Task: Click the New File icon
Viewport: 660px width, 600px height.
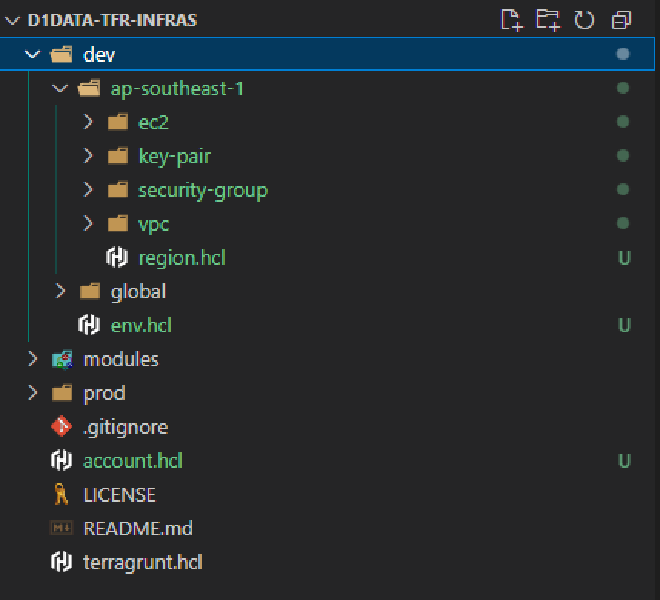Action: (512, 20)
